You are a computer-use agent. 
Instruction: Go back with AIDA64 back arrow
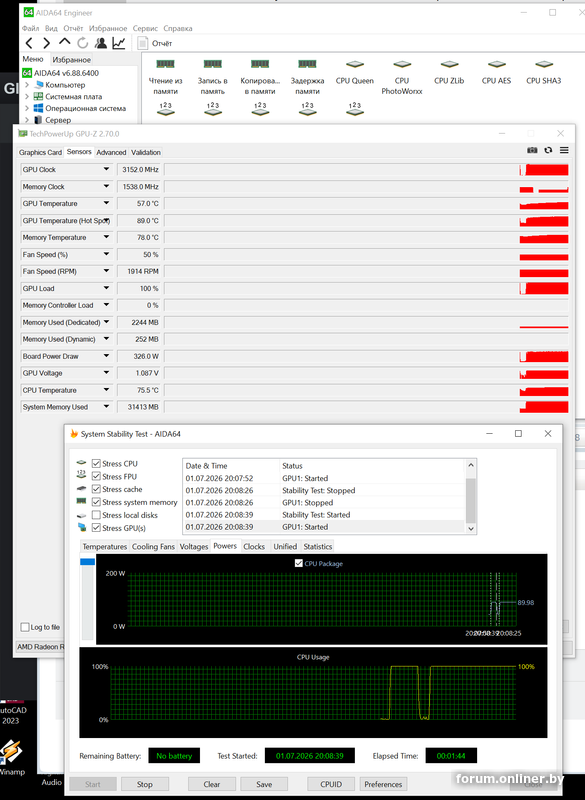click(x=30, y=43)
